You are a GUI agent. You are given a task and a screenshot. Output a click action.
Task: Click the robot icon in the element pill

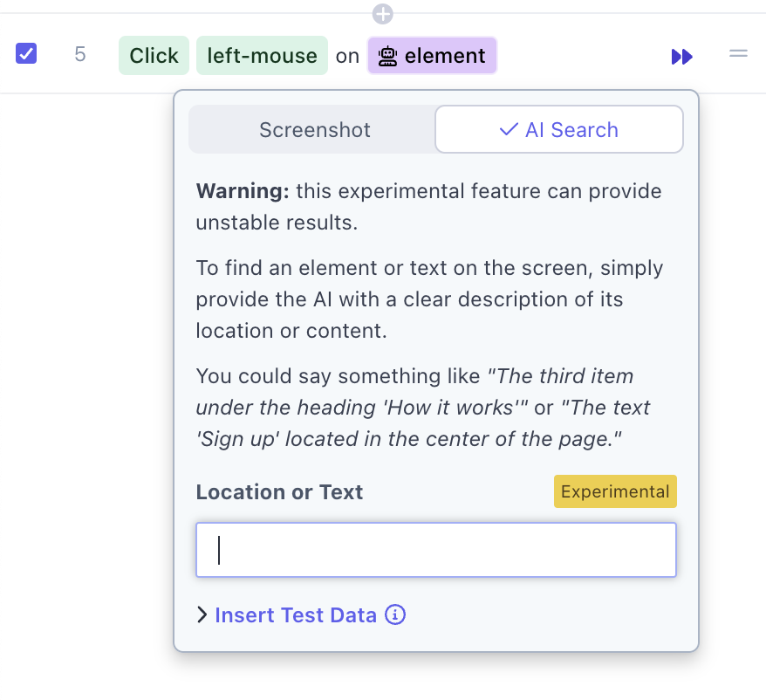pyautogui.click(x=388, y=56)
